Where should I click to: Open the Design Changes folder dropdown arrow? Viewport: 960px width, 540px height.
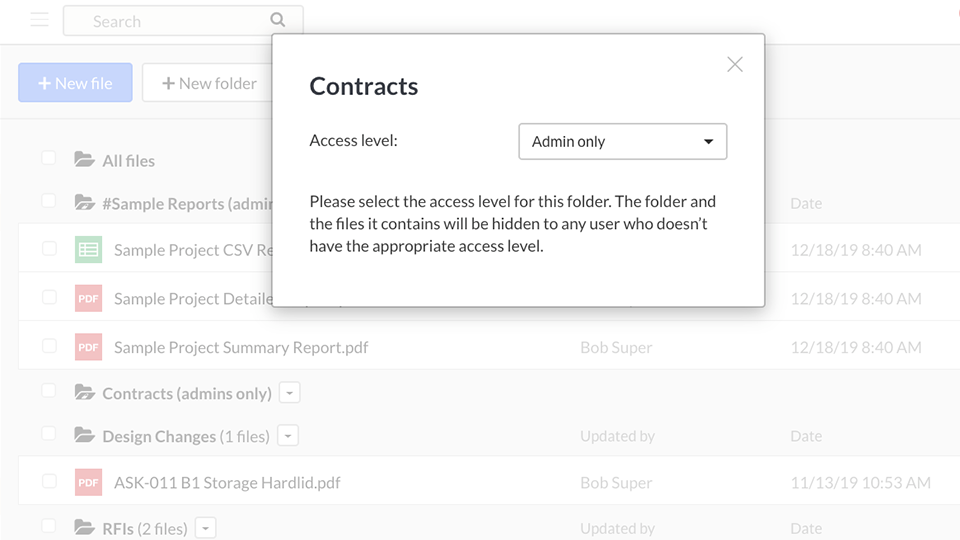pos(287,436)
